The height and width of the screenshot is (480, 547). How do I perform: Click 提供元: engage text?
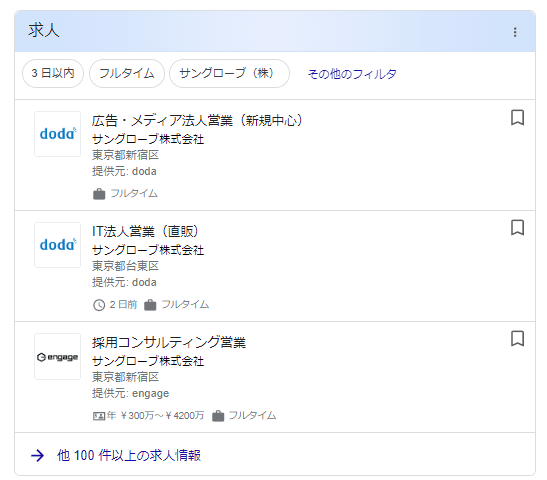130,393
